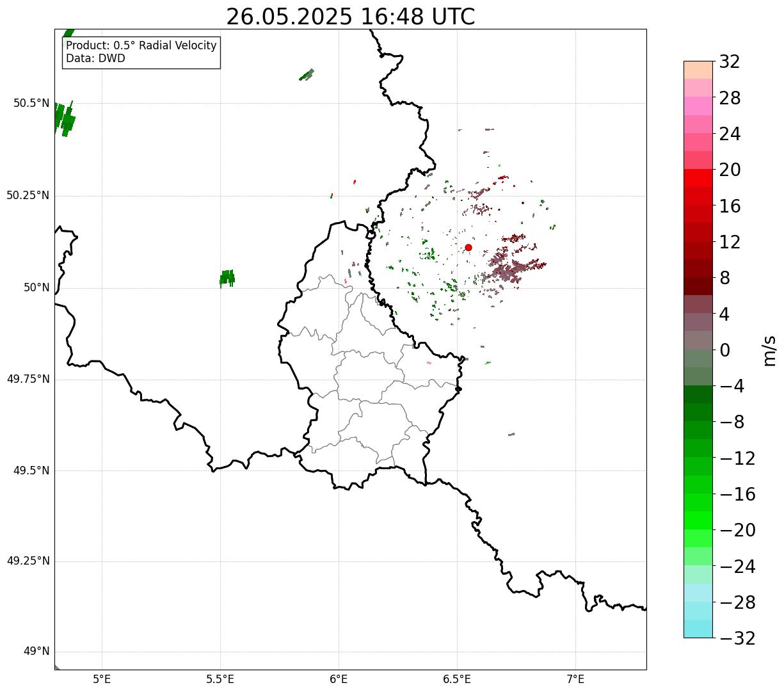Screen dimensions: 784x692
Task: Click the 6.5°E longitude label
Action: 457,679
